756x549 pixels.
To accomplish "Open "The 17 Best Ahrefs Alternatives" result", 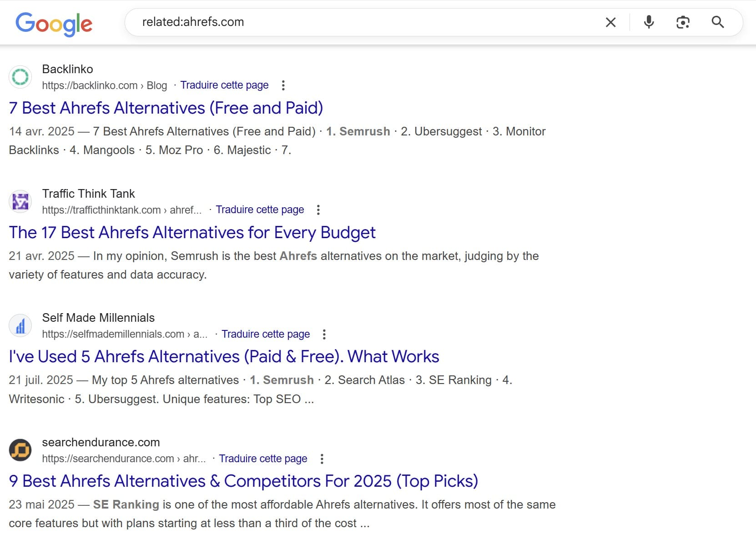I will pos(192,233).
